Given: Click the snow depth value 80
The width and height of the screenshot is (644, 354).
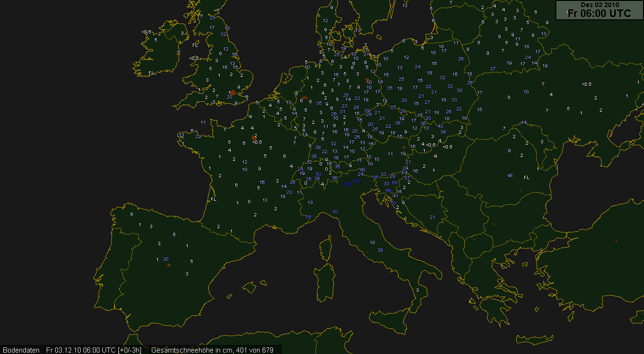Looking at the screenshot, I should pos(335,211).
